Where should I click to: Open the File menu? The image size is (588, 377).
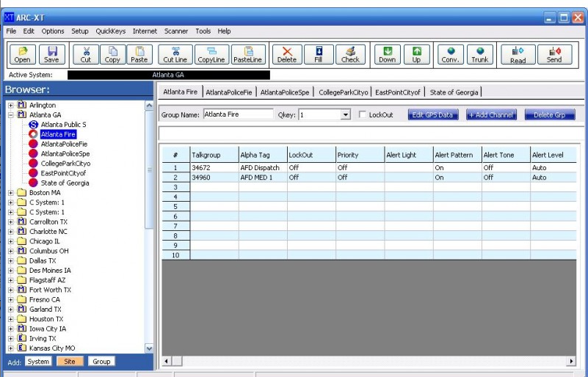tap(11, 31)
